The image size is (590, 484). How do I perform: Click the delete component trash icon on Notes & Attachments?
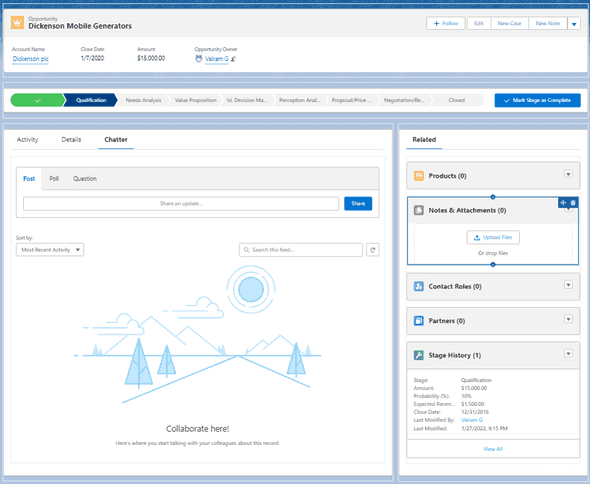tap(573, 203)
